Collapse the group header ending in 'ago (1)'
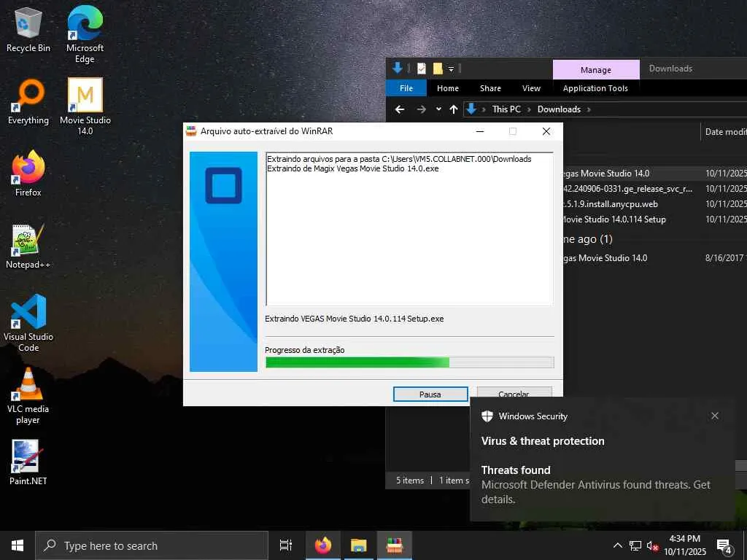This screenshot has height=560, width=747. (587, 238)
